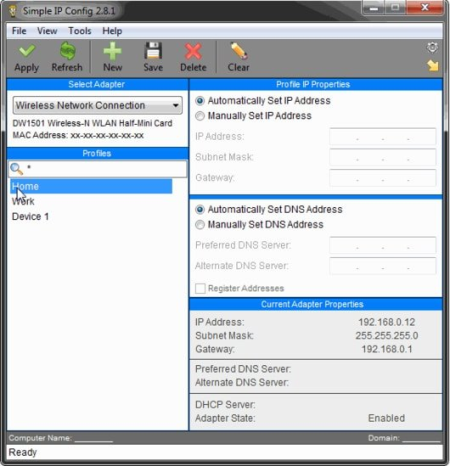Select the Home profile
This screenshot has height=466, width=450.
[91, 186]
